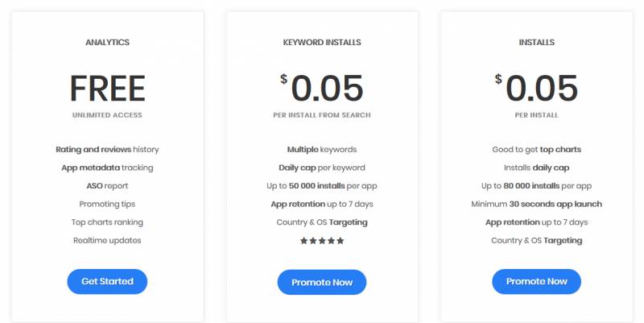Image resolution: width=644 pixels, height=323 pixels.
Task: Click the $0.05 price in Keyword Installs
Action: [322, 88]
